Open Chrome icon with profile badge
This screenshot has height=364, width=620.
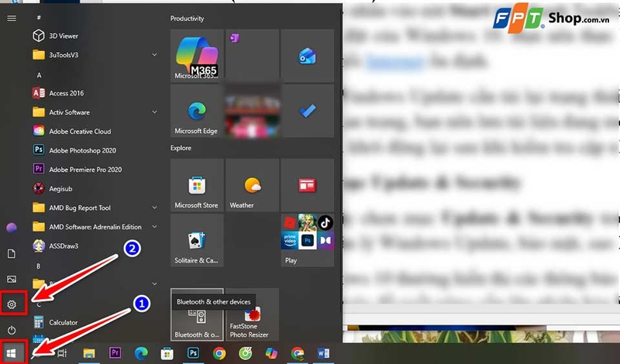pyautogui.click(x=298, y=353)
